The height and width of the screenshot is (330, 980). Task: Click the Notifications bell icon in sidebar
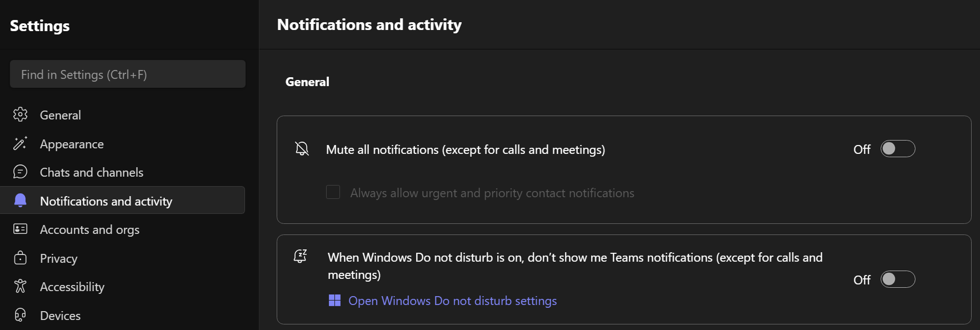[21, 201]
